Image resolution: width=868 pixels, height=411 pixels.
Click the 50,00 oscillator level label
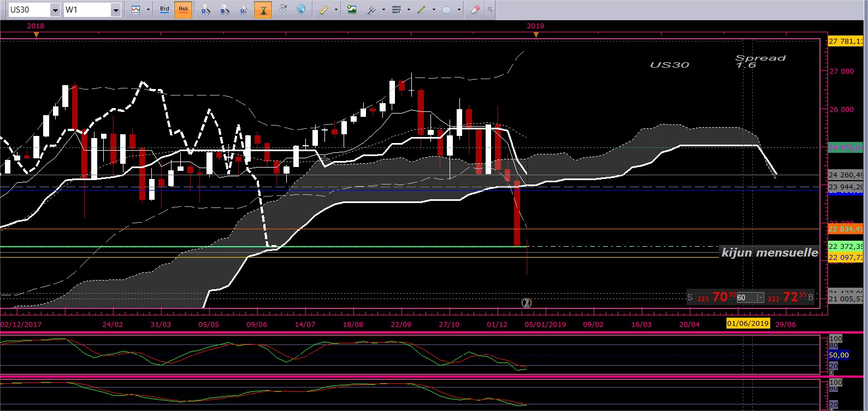[839, 355]
